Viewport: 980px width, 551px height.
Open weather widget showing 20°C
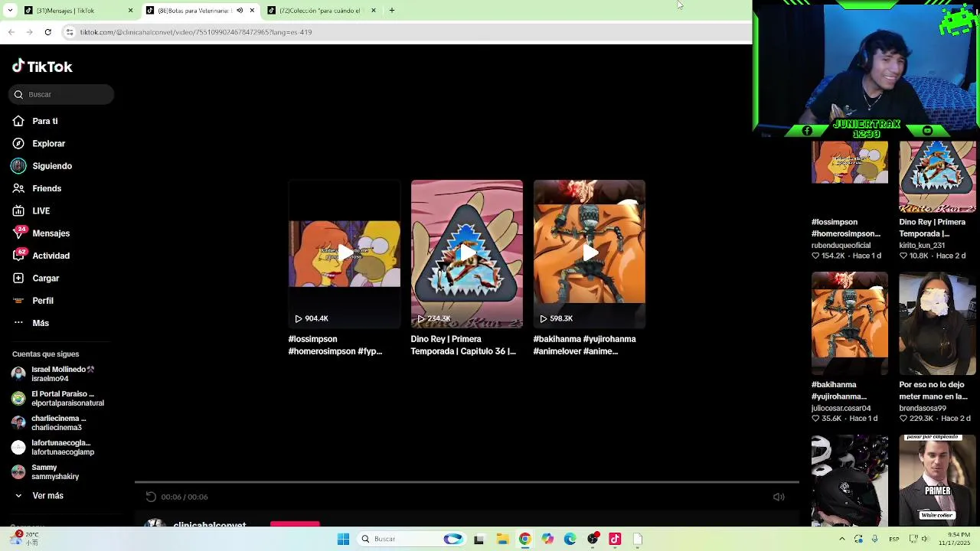click(26, 539)
